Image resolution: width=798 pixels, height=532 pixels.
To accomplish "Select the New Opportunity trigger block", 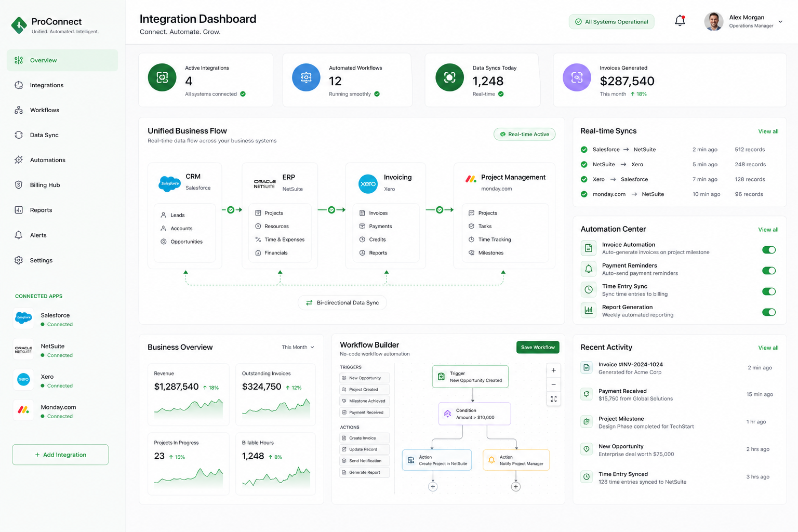I will [364, 378].
